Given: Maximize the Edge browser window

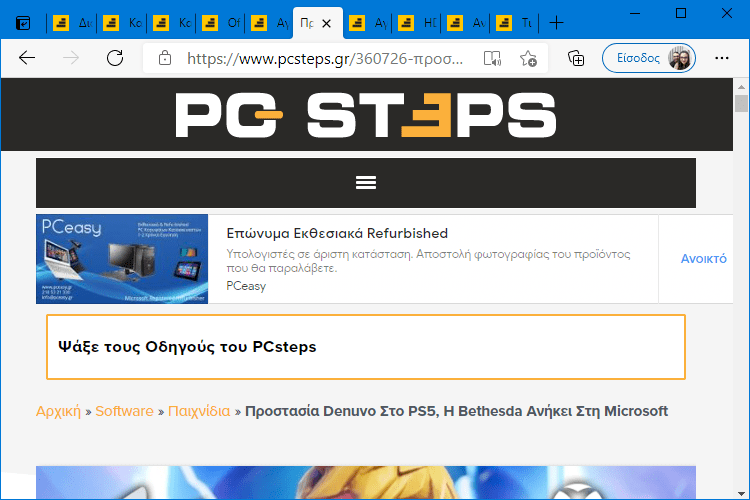Looking at the screenshot, I should coord(681,13).
